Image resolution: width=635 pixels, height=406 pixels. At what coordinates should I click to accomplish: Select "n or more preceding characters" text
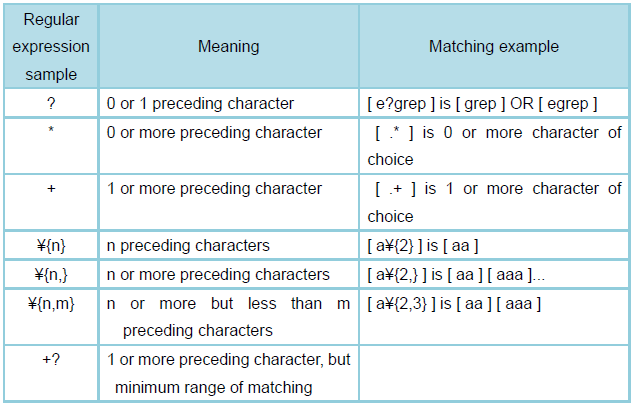coord(218,274)
